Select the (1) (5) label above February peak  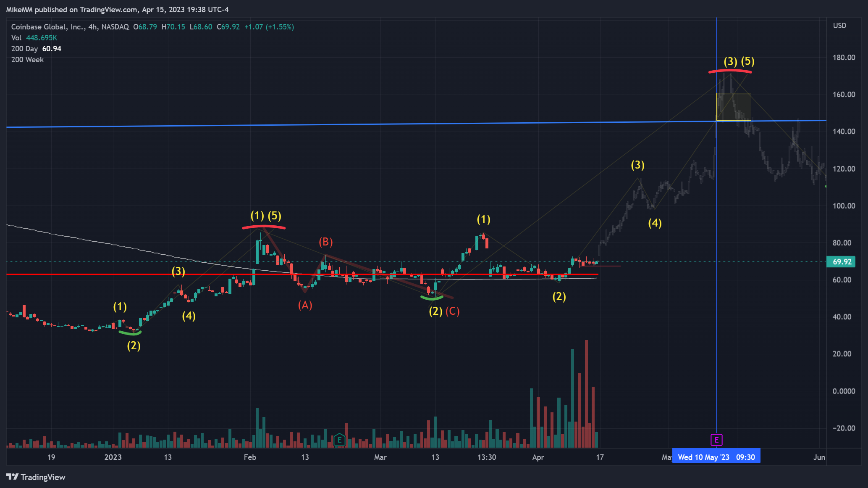[266, 216]
